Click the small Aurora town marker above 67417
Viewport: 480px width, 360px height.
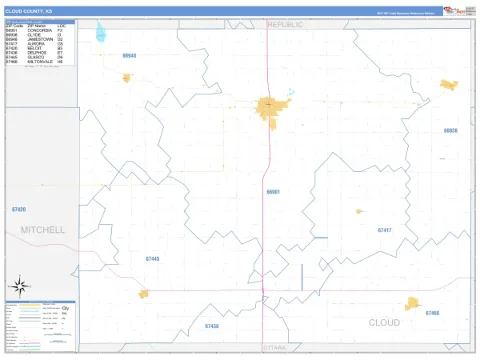point(359,211)
